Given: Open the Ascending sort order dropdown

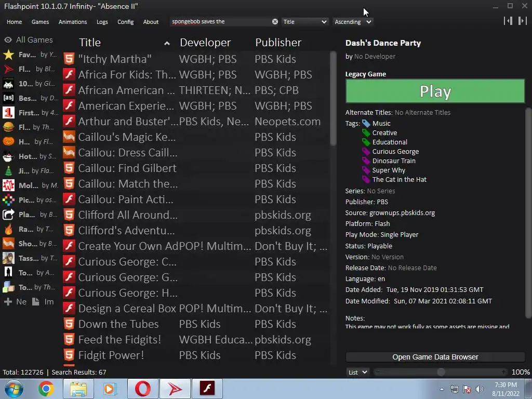Looking at the screenshot, I should click(353, 22).
